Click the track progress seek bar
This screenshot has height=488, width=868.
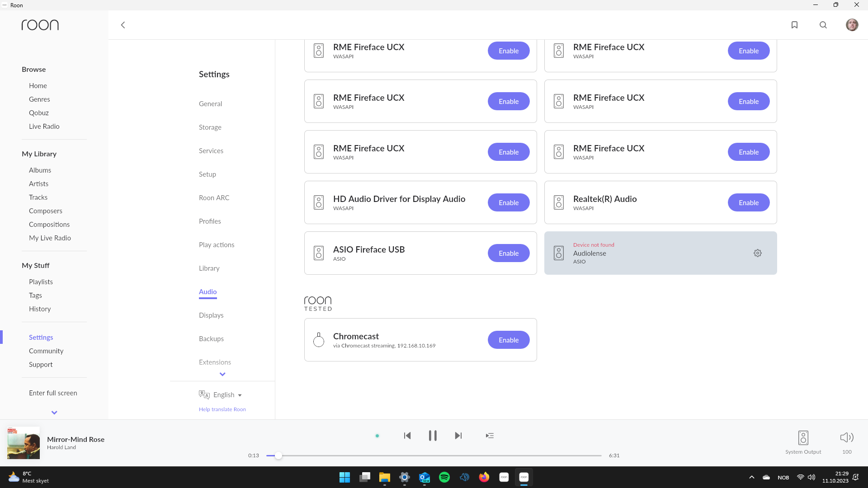click(x=434, y=455)
